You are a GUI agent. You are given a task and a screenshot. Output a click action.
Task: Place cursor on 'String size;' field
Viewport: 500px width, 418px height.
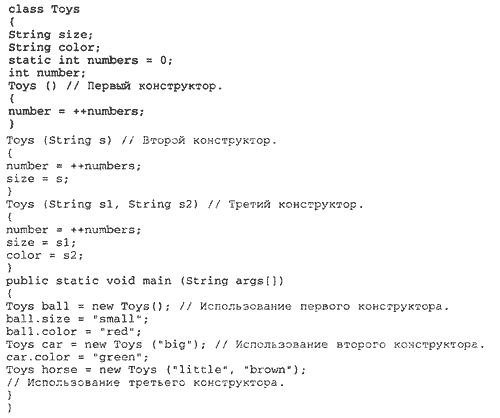coord(50,35)
